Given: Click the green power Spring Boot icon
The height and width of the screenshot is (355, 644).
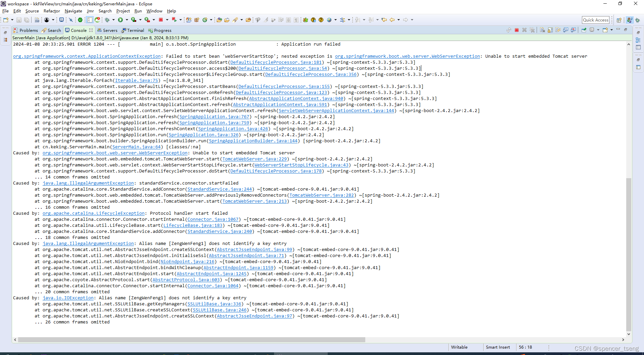Looking at the screenshot, I should pyautogui.click(x=80, y=20).
